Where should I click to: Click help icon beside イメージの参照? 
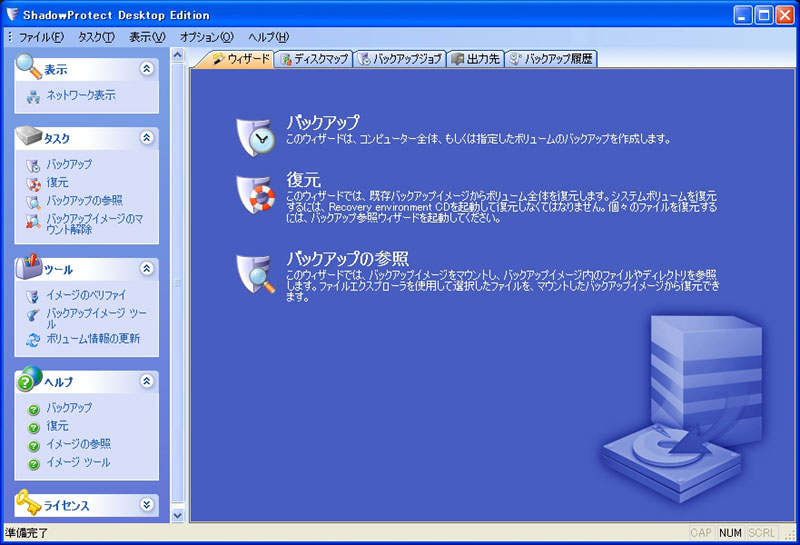34,446
